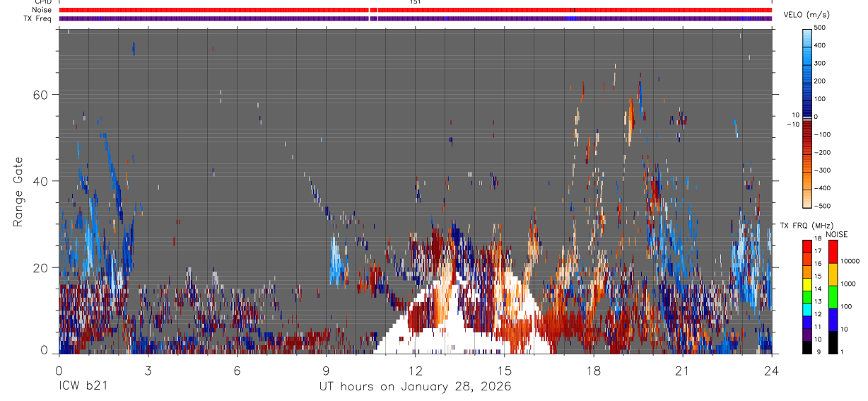Screen dimensions: 868x401
Task: Click the x-axis tick label 9
Action: pos(326,371)
